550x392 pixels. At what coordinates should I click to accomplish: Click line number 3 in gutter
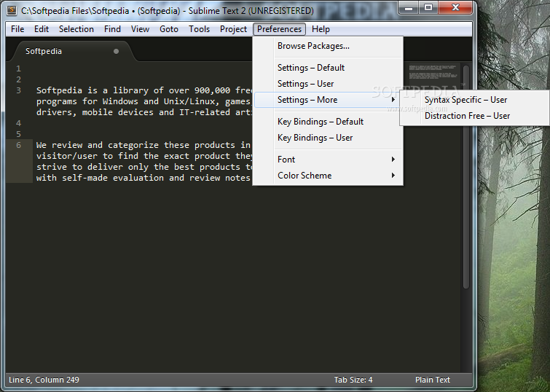[18, 90]
